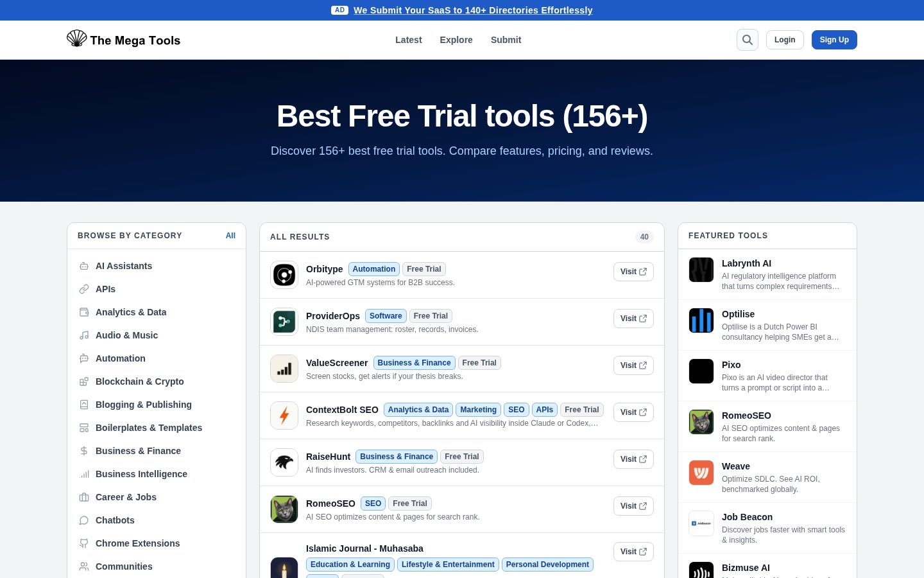The width and height of the screenshot is (924, 578).
Task: Open the Submit nav item
Action: (506, 40)
